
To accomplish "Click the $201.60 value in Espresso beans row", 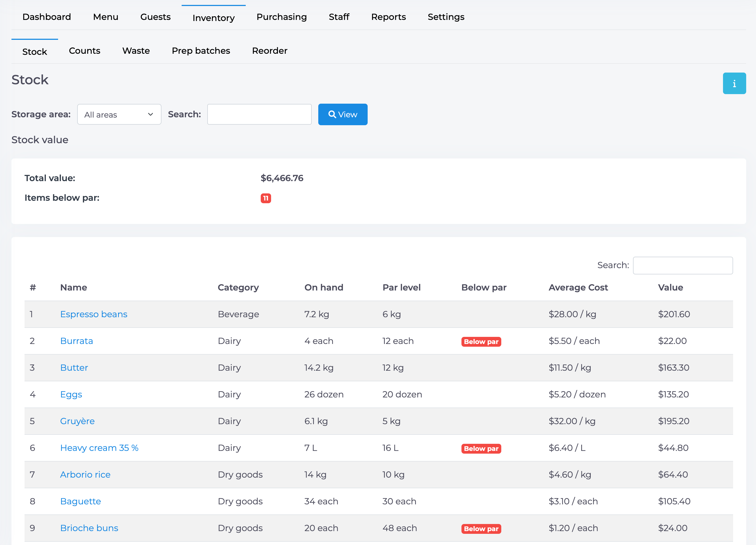I will (674, 314).
